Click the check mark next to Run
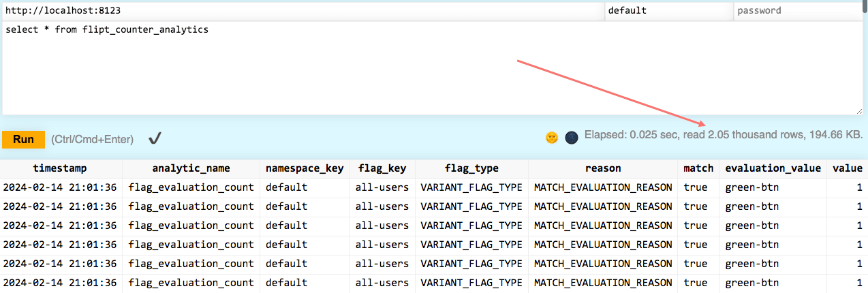The image size is (868, 293). (155, 139)
